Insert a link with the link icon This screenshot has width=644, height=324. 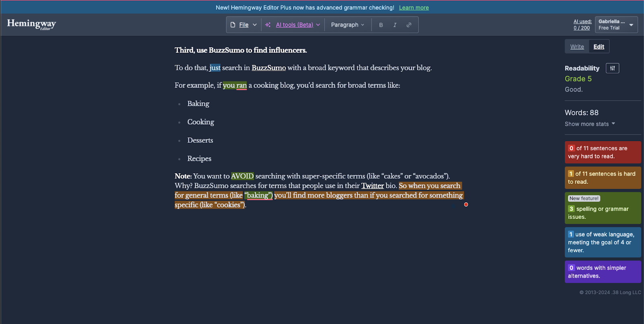[409, 25]
